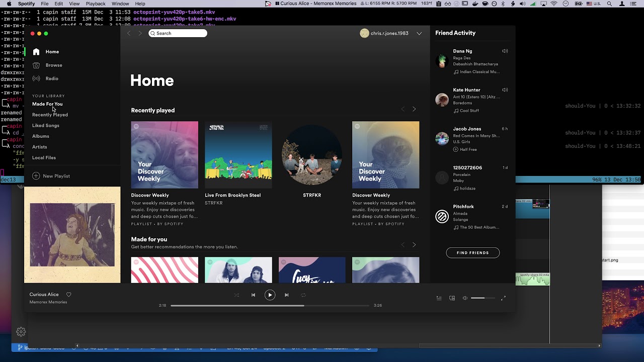
Task: Open Jacob Jones's friend avatar
Action: tap(442, 139)
